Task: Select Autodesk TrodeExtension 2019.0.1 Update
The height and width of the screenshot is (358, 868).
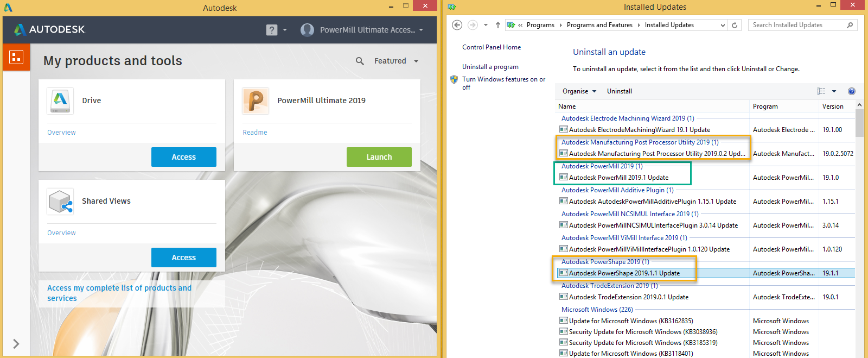Action: (629, 297)
